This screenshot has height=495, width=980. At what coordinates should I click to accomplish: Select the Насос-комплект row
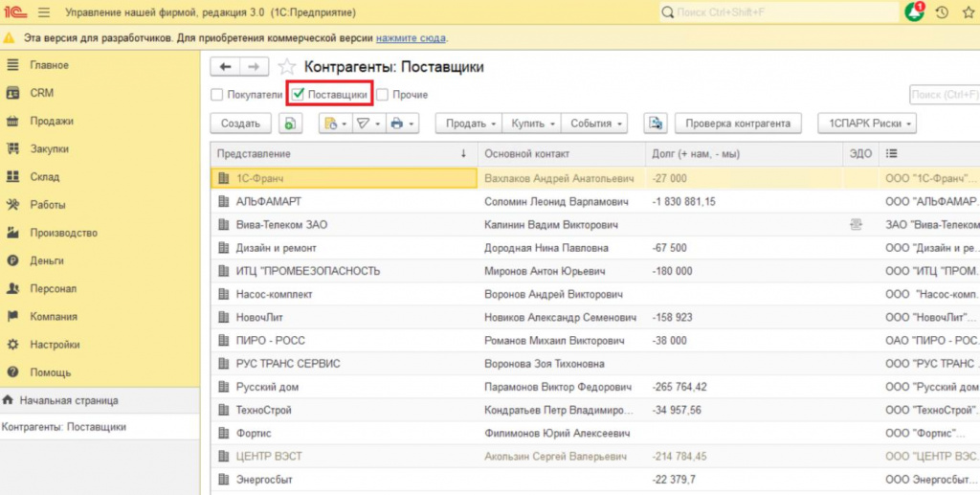[x=595, y=294]
